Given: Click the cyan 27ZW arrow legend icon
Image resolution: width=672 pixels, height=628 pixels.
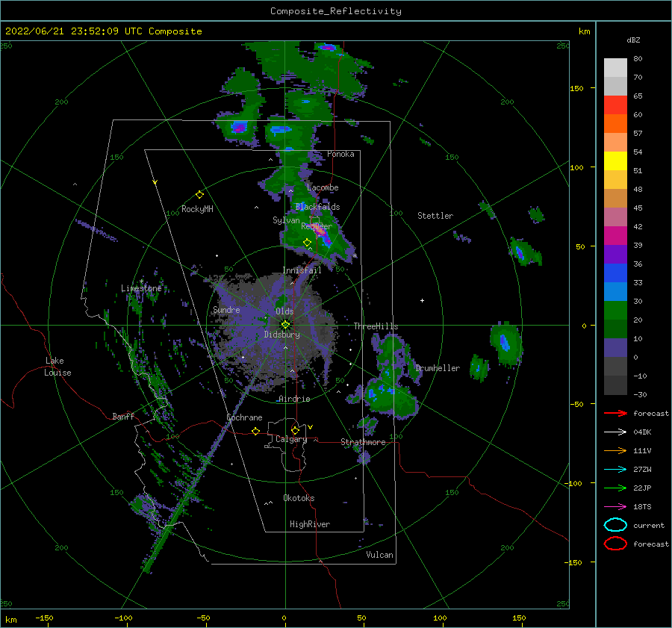Looking at the screenshot, I should (x=615, y=470).
